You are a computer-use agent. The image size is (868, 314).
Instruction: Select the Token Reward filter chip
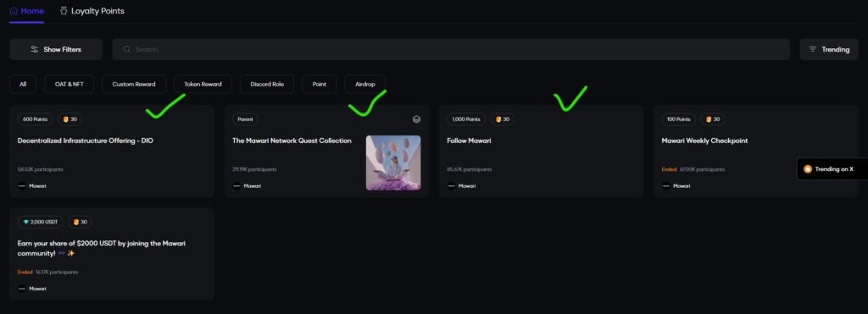click(x=203, y=84)
